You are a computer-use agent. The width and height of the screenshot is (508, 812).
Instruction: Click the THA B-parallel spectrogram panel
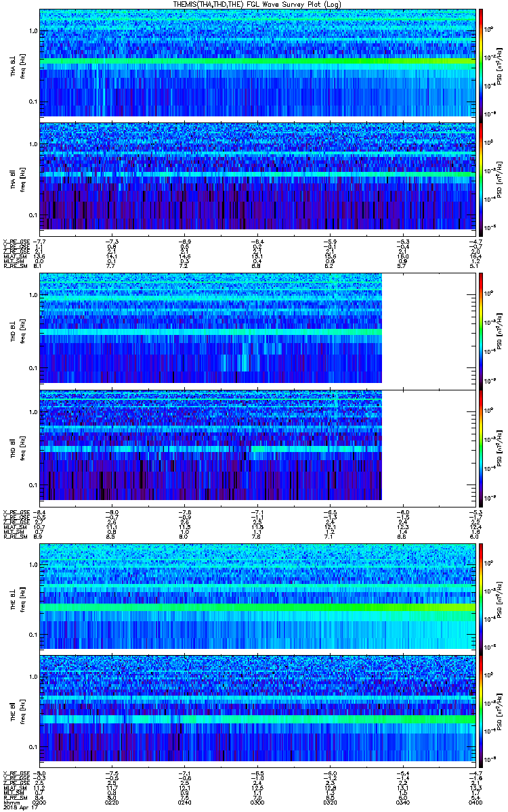pos(257,175)
